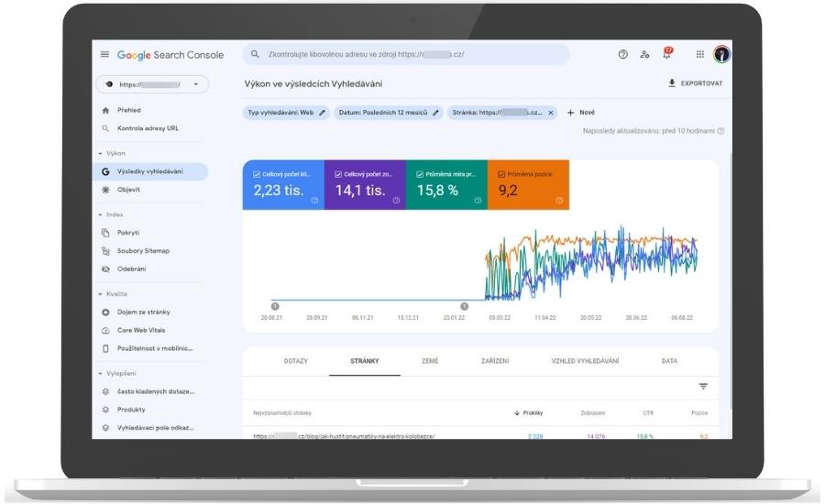Click the mobile usability phone icon
This screenshot has width=825, height=504.
105,348
